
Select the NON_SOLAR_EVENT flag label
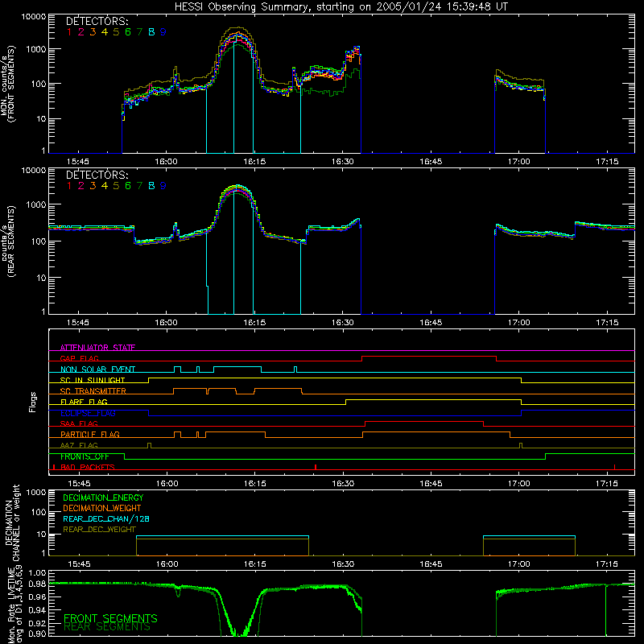[x=97, y=369]
